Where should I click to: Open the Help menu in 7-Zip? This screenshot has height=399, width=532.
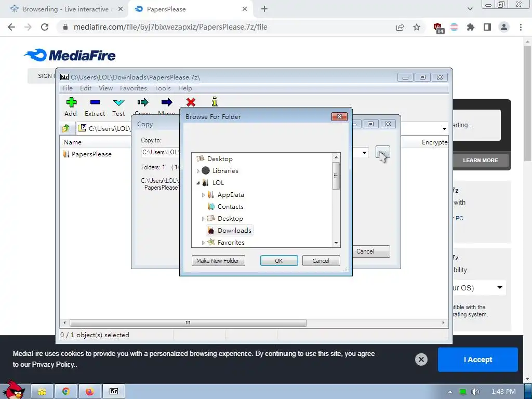pyautogui.click(x=185, y=88)
